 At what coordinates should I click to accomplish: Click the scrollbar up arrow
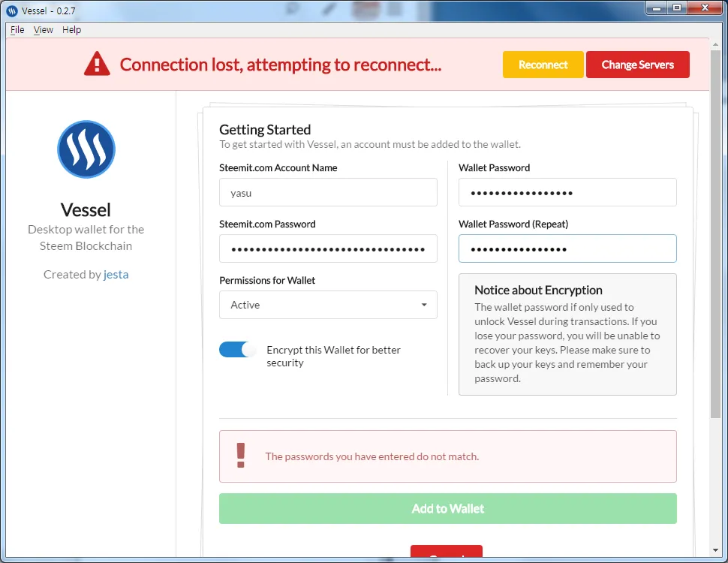[715, 44]
